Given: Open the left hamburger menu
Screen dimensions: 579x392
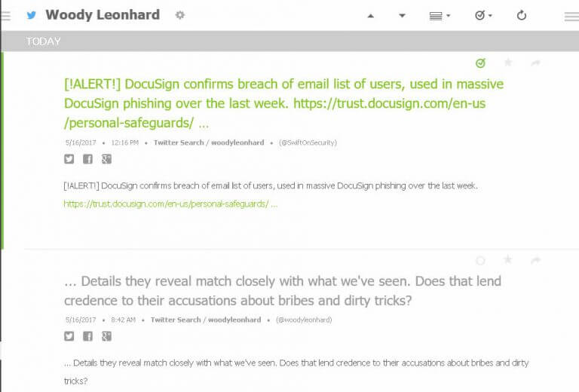Looking at the screenshot, I should 5,16.
